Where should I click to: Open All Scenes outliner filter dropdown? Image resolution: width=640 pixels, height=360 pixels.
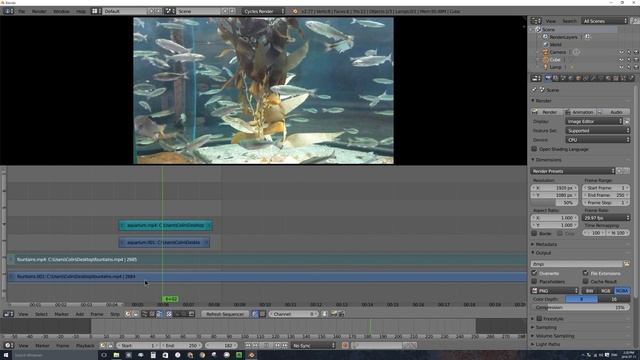605,21
